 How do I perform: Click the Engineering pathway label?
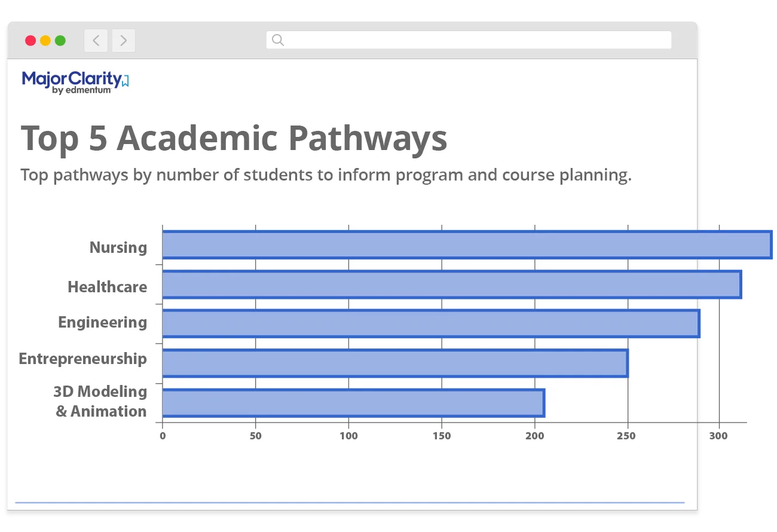point(103,323)
